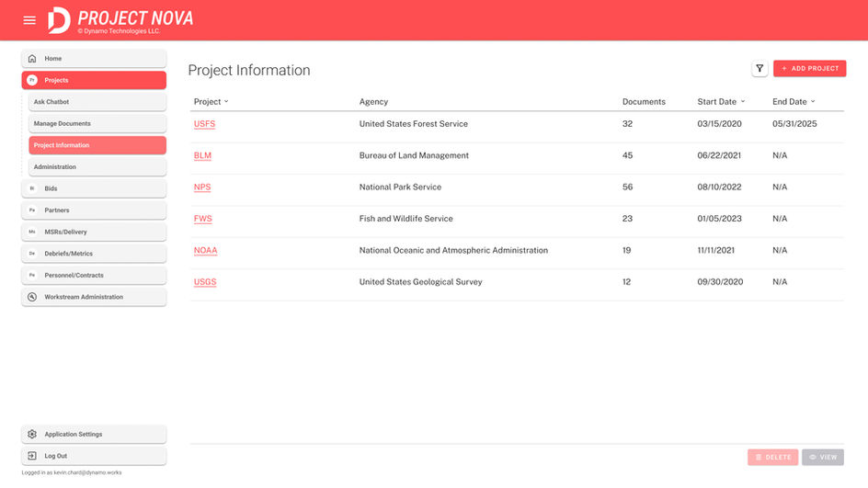The height and width of the screenshot is (488, 868).
Task: Sort by the End Date column arrow
Action: point(813,102)
